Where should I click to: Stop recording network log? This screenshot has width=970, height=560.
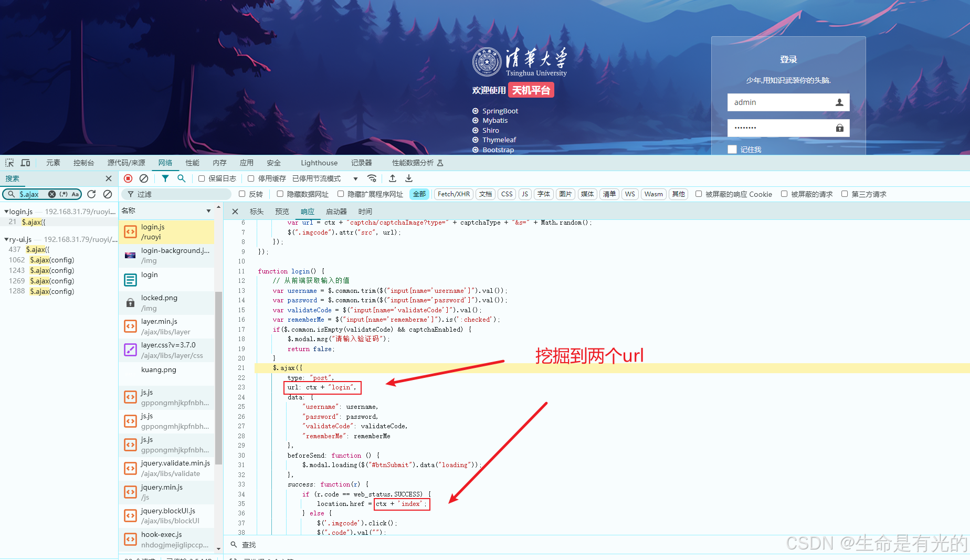click(x=128, y=178)
